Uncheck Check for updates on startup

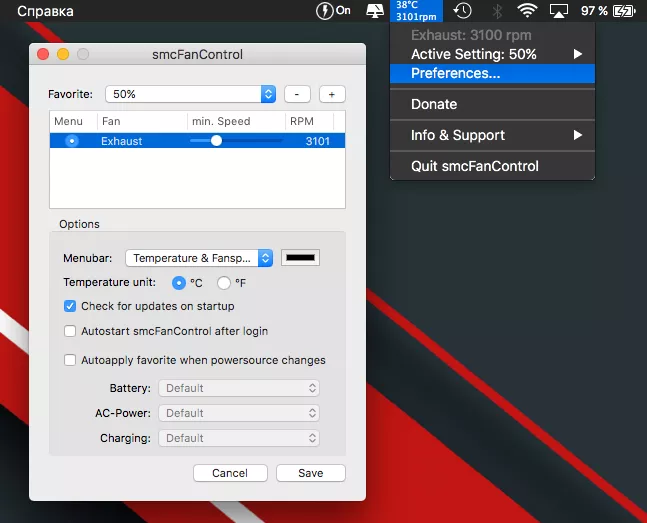click(70, 306)
